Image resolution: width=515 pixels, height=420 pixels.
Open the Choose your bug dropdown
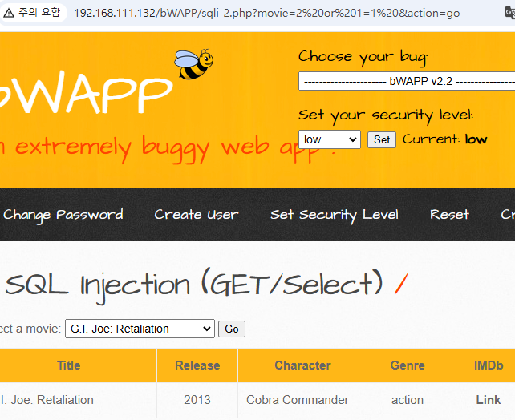[x=407, y=81]
